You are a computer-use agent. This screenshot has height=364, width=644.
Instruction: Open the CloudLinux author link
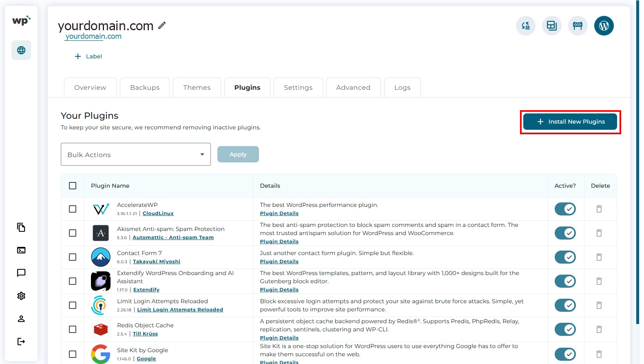(158, 213)
